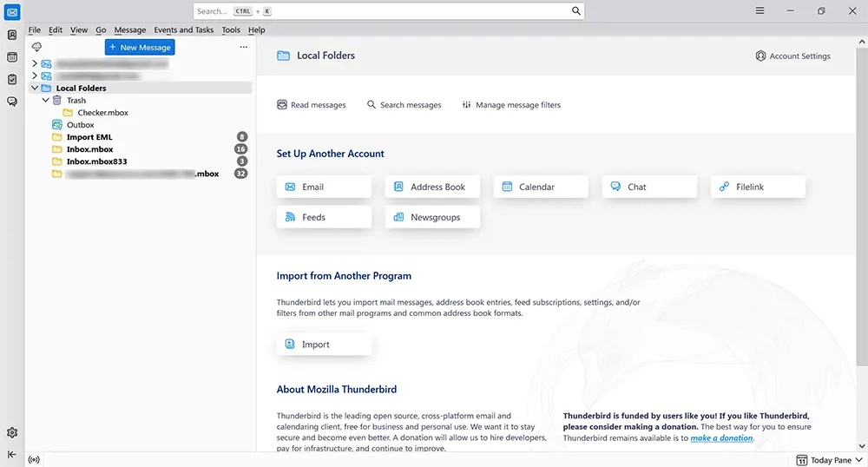Click the Read messages icon
This screenshot has width=868, height=467.
point(282,104)
